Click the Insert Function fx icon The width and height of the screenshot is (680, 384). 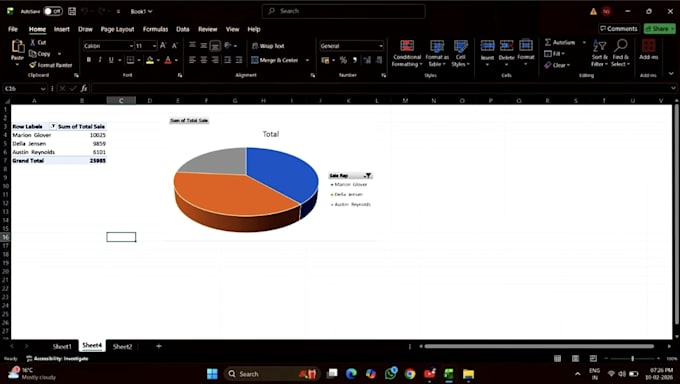(x=84, y=89)
